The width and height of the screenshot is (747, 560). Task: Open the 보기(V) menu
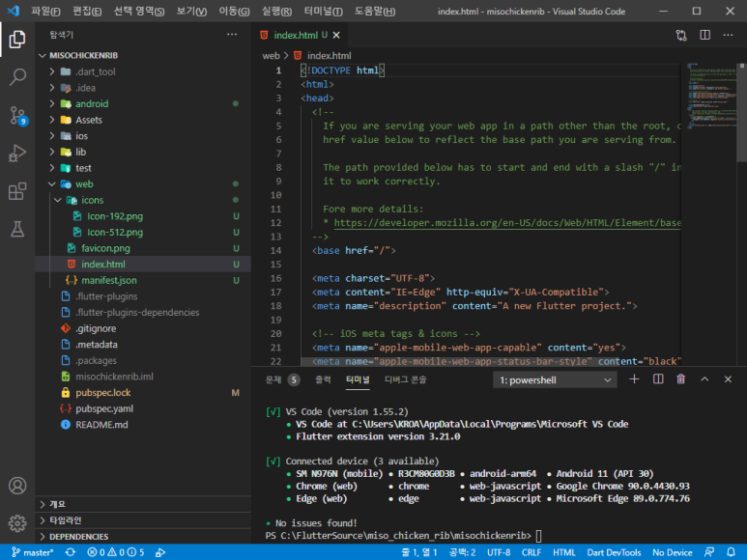tap(191, 11)
